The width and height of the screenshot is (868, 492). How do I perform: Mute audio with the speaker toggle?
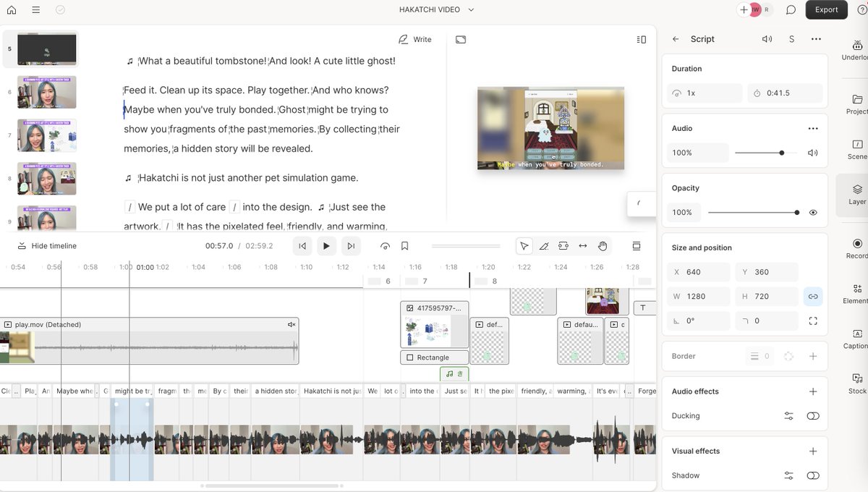(813, 153)
